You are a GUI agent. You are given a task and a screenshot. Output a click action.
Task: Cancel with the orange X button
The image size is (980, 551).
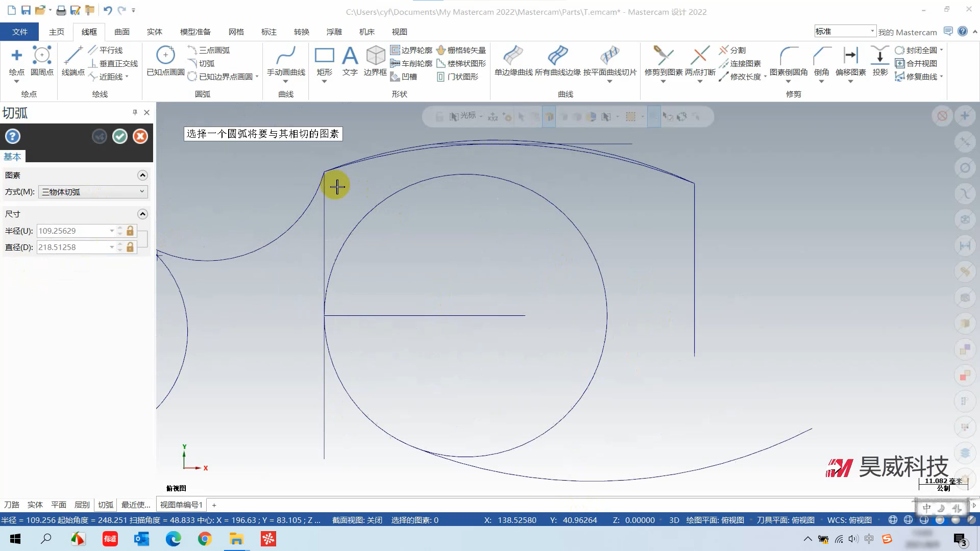(x=140, y=136)
